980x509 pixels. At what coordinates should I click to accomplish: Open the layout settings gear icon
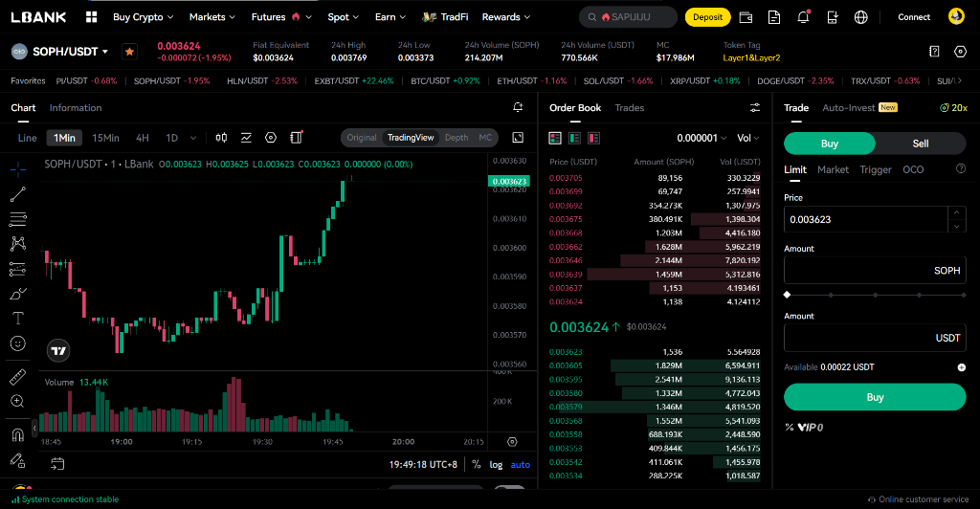(961, 52)
